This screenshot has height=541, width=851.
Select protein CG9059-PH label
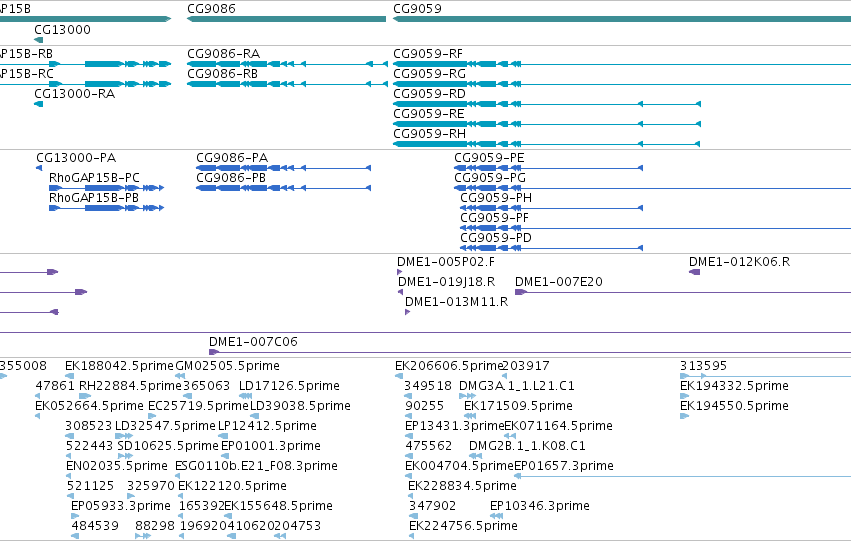point(496,198)
